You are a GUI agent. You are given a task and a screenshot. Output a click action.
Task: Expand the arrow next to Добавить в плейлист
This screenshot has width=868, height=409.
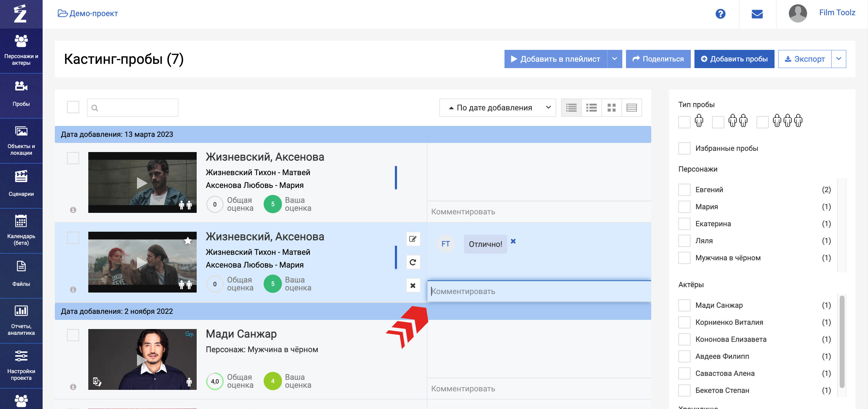(x=614, y=59)
